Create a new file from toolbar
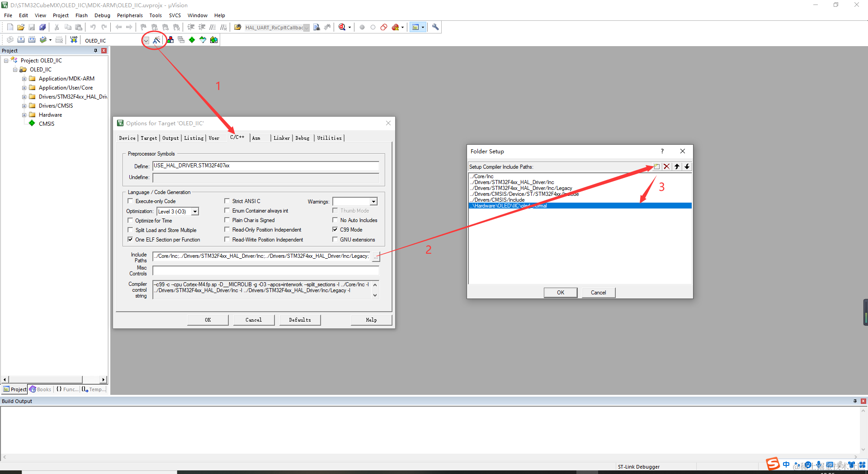This screenshot has width=868, height=474. 10,27
